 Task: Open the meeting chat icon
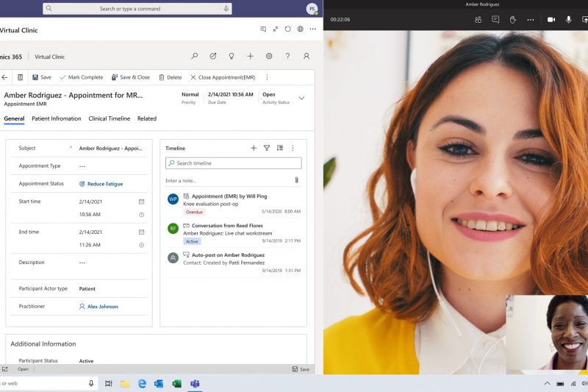[495, 20]
